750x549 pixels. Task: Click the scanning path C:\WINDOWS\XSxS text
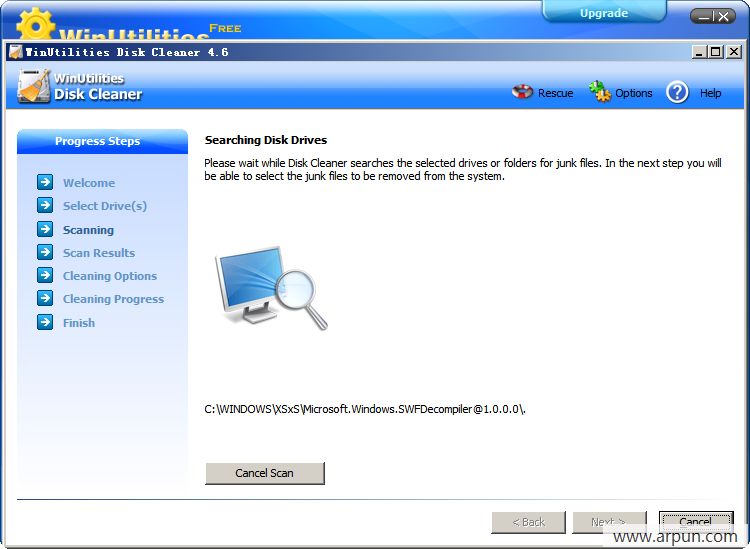(365, 409)
